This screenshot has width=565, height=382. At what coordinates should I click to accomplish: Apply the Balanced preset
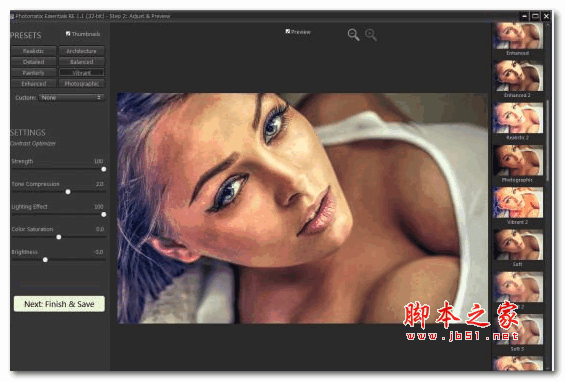(81, 62)
